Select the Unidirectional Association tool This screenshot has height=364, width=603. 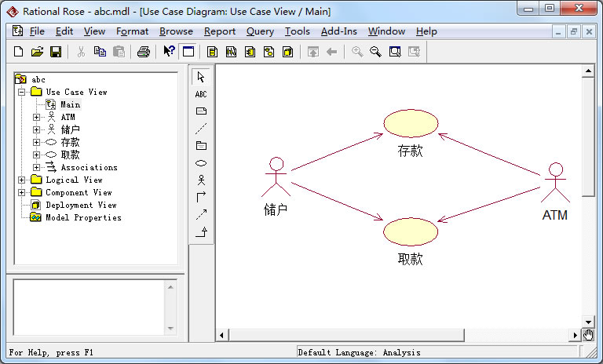point(201,197)
